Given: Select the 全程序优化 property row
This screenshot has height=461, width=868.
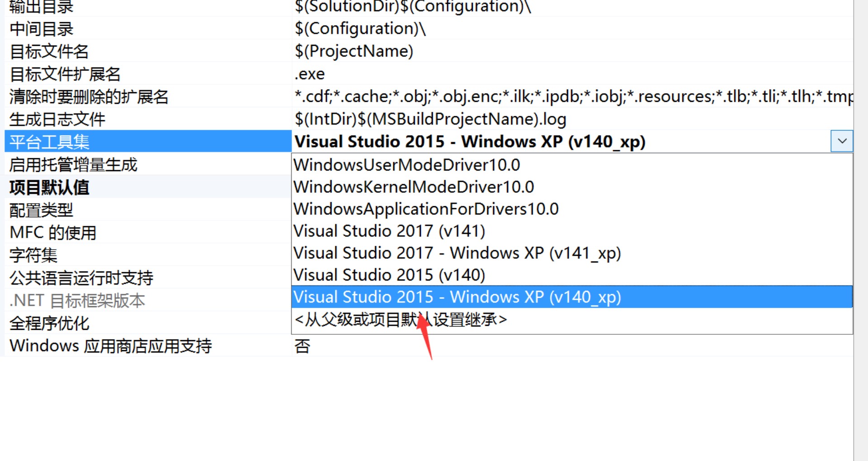Looking at the screenshot, I should point(50,323).
